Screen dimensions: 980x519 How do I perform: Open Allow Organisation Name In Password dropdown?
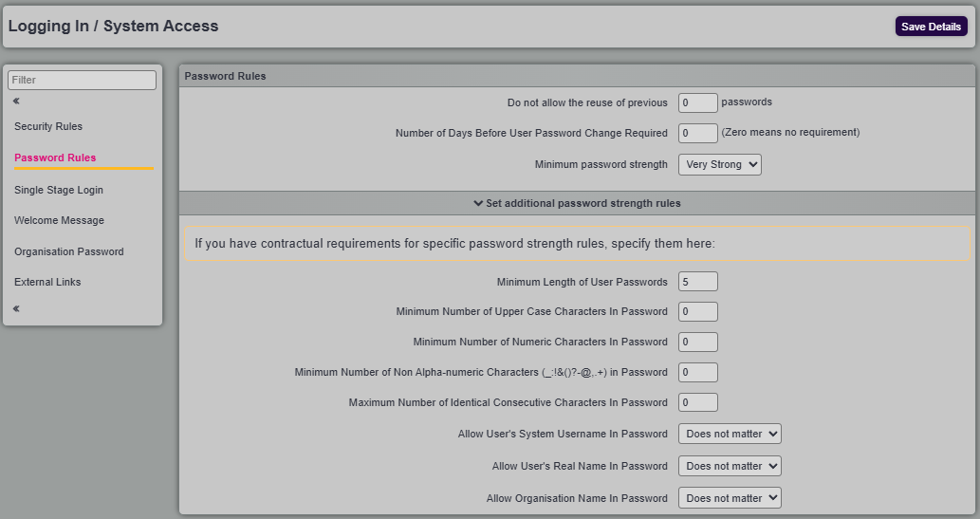[x=729, y=497]
